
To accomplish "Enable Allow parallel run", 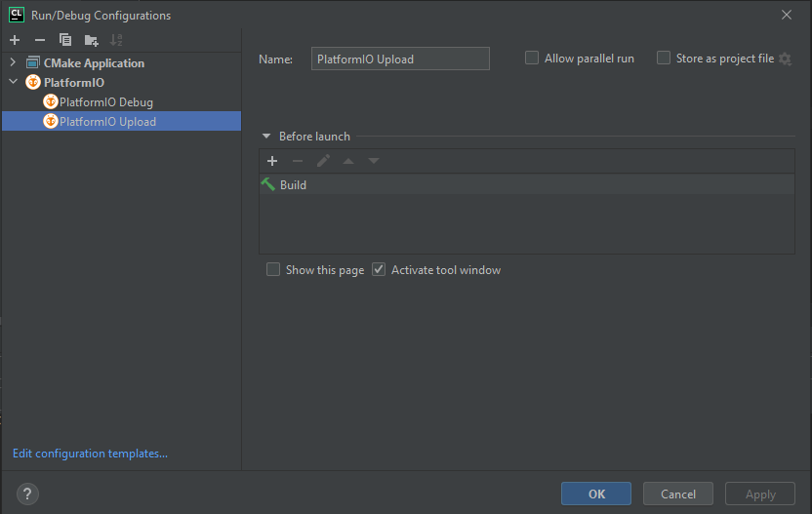I will click(532, 58).
